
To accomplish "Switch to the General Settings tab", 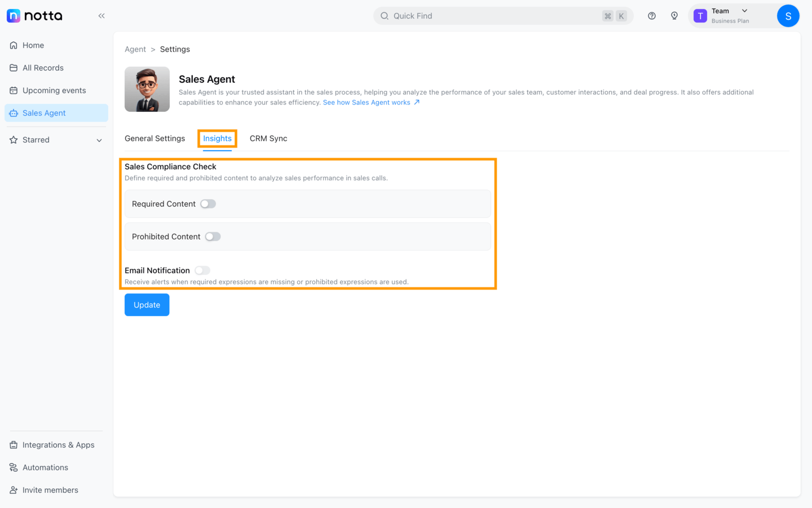I will 155,138.
